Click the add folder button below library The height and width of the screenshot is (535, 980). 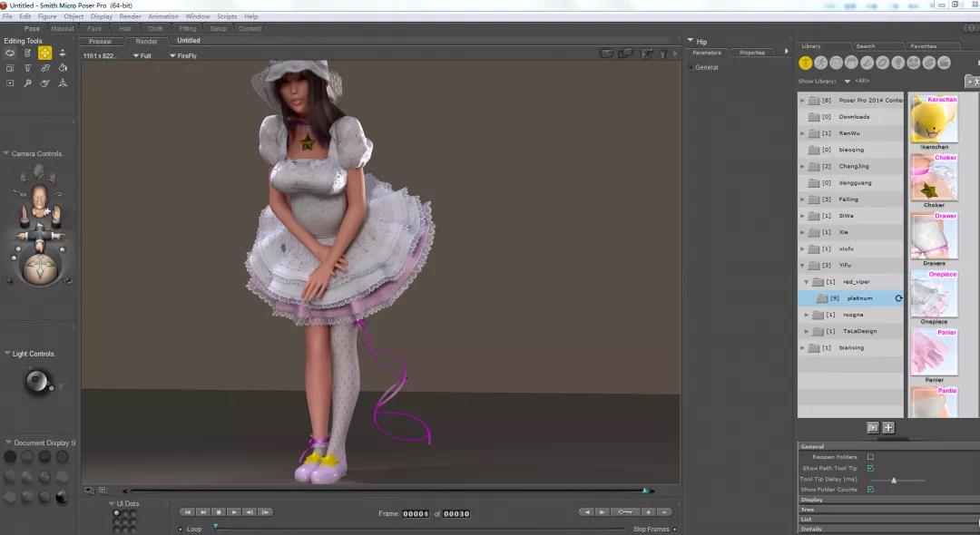coord(873,428)
